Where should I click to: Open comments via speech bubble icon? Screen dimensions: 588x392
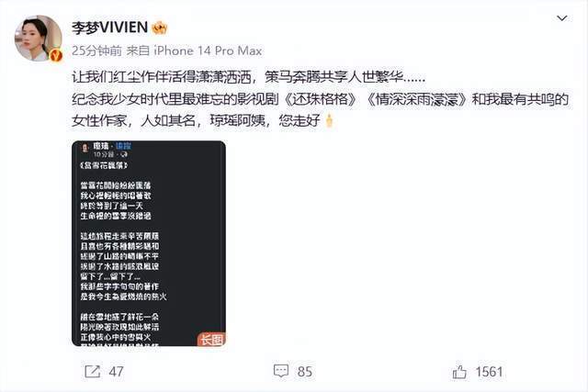(x=281, y=372)
